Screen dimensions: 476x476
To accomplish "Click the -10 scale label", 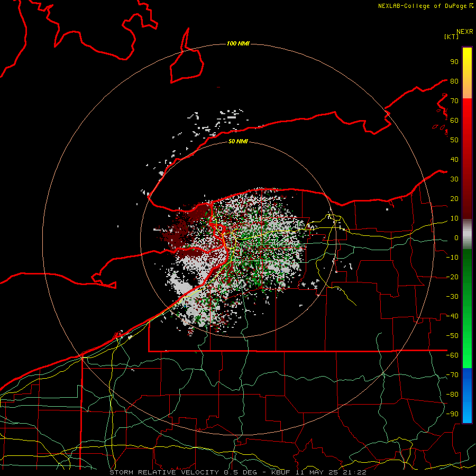I will click(452, 258).
